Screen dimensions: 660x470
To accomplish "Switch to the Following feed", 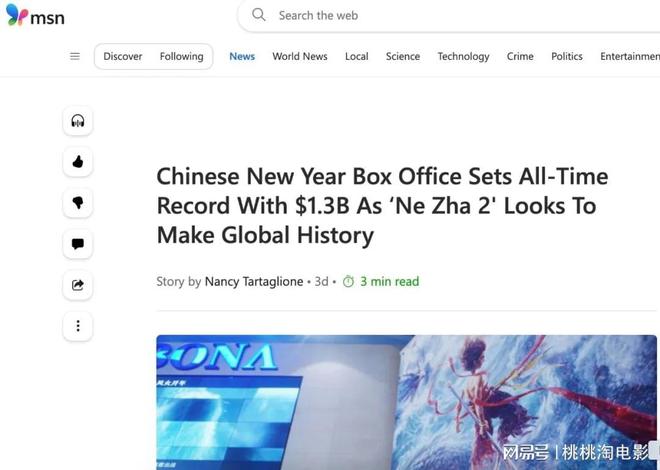I will [x=181, y=56].
